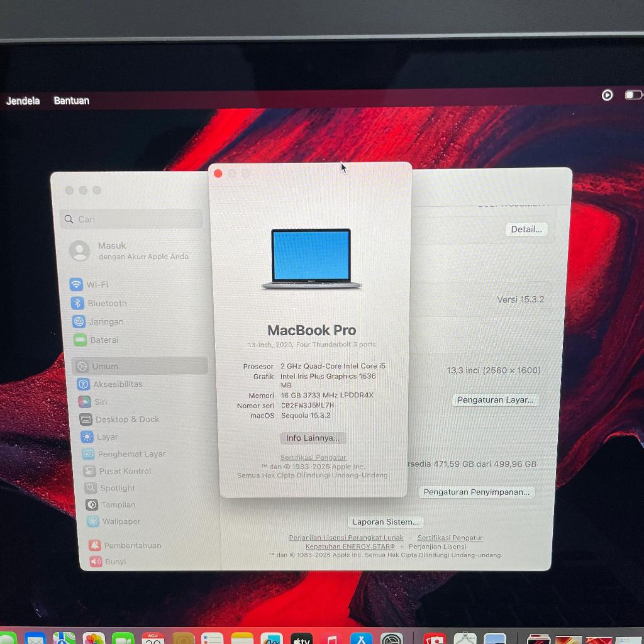Screen dimensions: 644x644
Task: Select Pusat Kontrol in the sidebar
Action: pyautogui.click(x=125, y=471)
